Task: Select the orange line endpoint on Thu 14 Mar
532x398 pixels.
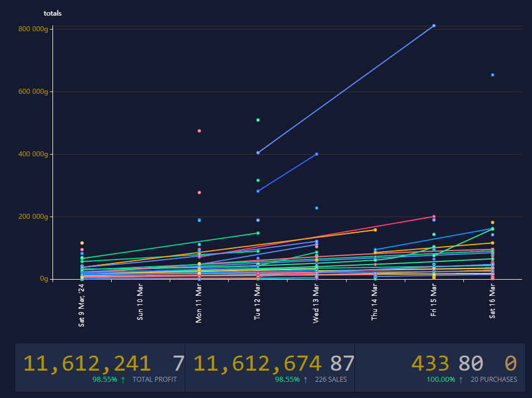Action: tap(375, 230)
